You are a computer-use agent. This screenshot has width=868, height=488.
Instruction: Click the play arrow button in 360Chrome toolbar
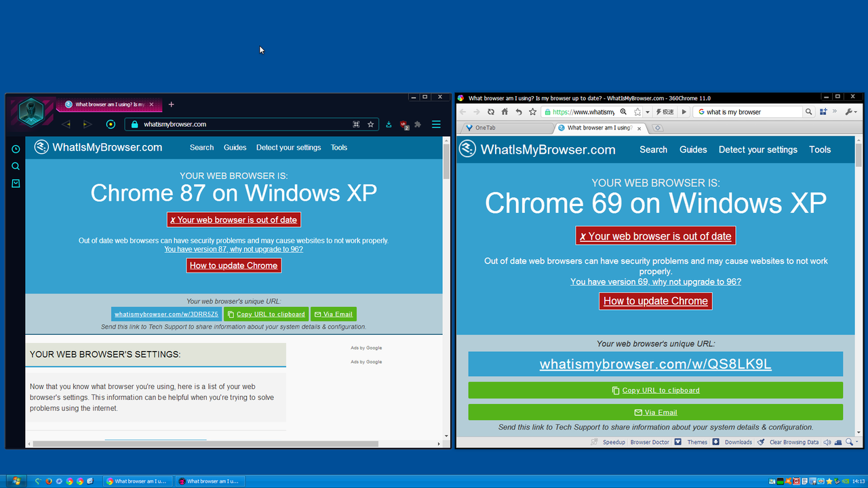(684, 112)
